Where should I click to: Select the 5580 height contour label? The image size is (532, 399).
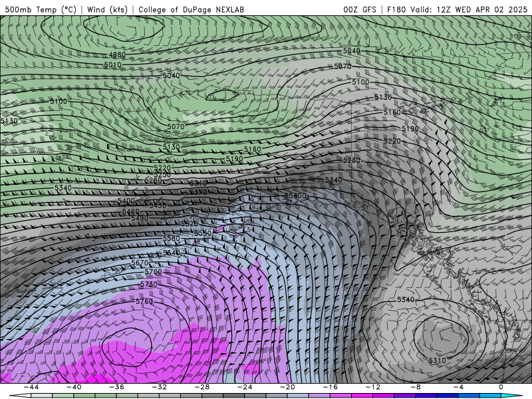coord(172,238)
